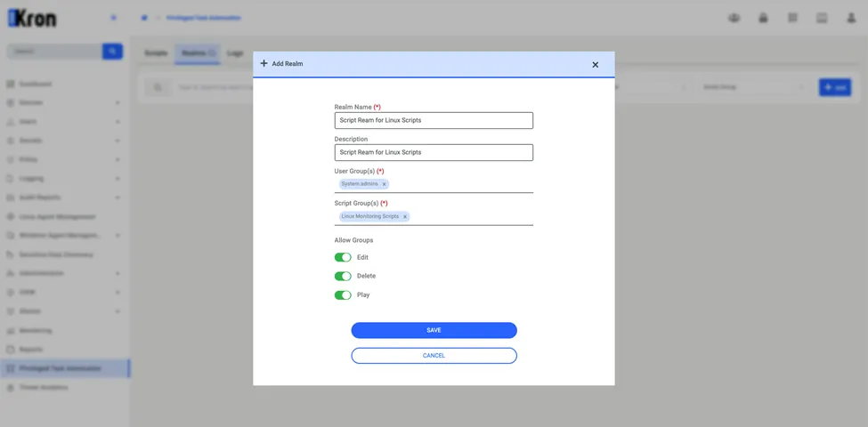Image resolution: width=868 pixels, height=427 pixels.
Task: Toggle the Play permission switch
Action: pyautogui.click(x=343, y=294)
